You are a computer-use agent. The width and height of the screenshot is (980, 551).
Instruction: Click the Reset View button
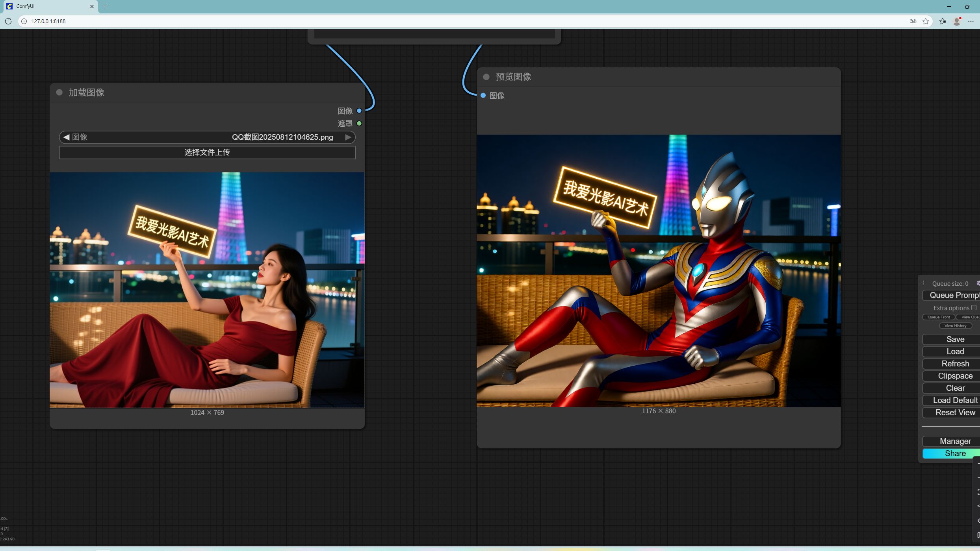951,413
